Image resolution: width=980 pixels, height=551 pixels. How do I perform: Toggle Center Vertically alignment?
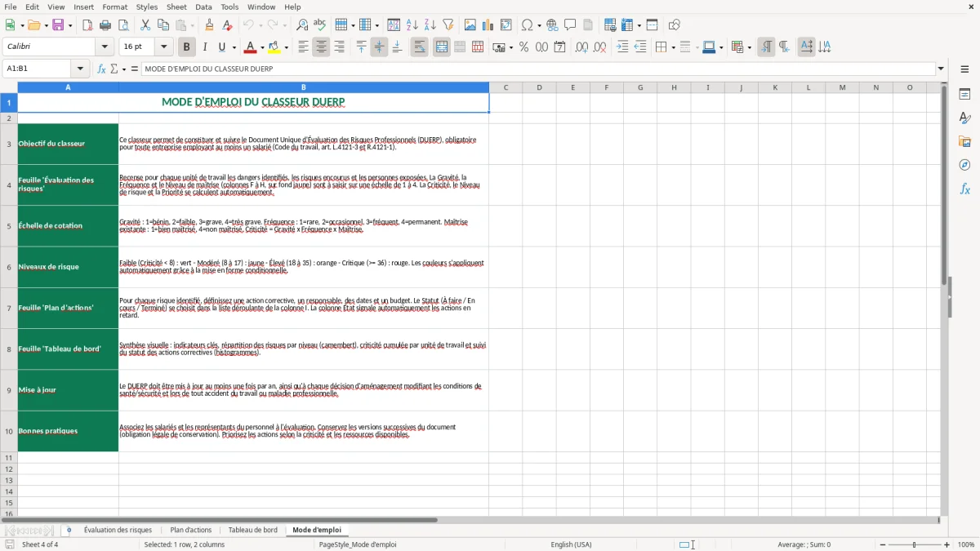pyautogui.click(x=379, y=47)
